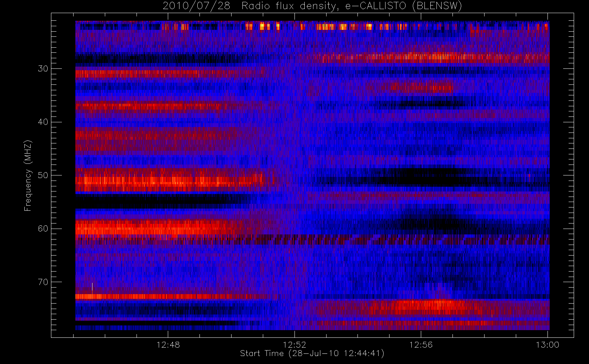Click the 60 frequency tick label
Screen dimensions: 589x364
pyautogui.click(x=43, y=229)
